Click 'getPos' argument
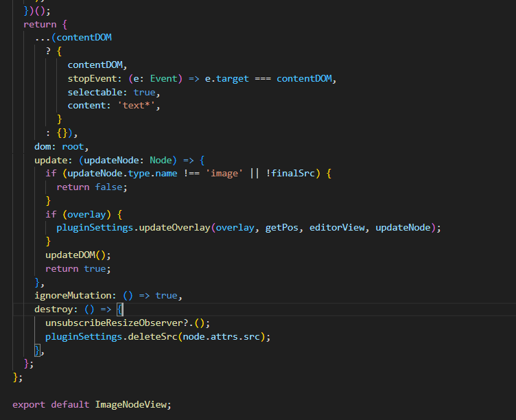Image resolution: width=516 pixels, height=420 pixels. pyautogui.click(x=282, y=228)
